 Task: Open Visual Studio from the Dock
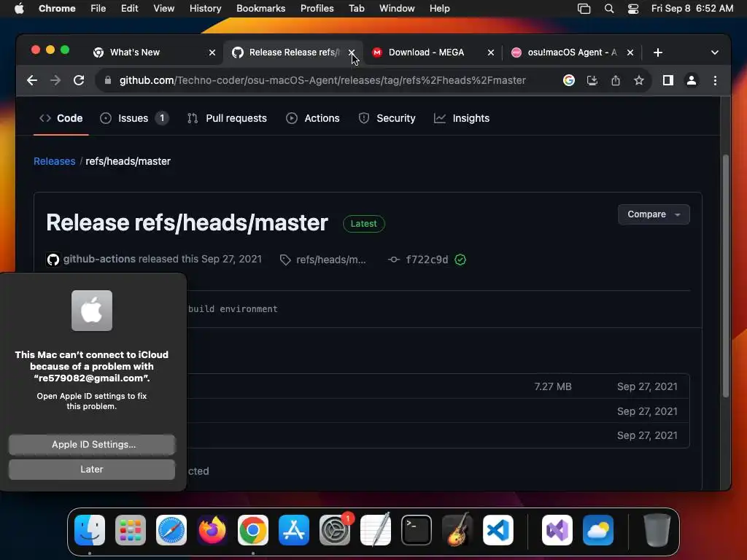pyautogui.click(x=557, y=530)
